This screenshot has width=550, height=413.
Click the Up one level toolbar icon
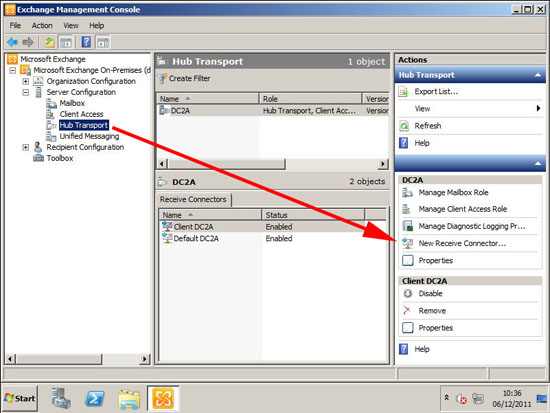(x=49, y=42)
